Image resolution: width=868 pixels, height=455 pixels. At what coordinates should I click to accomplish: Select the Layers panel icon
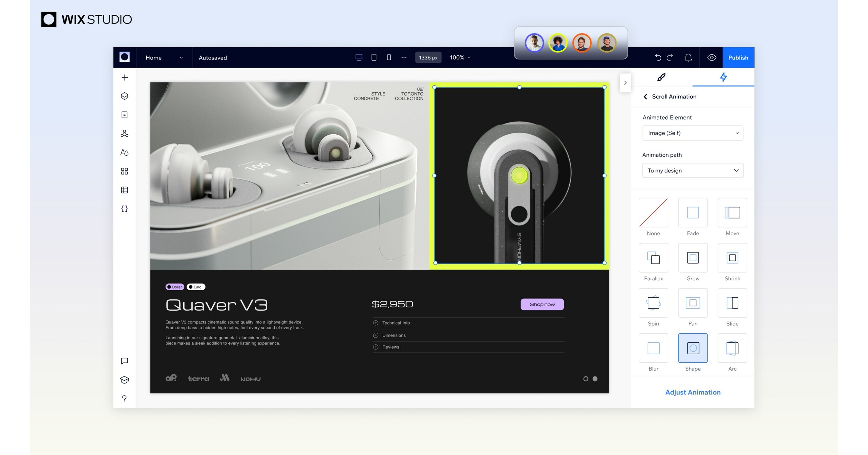coord(124,96)
